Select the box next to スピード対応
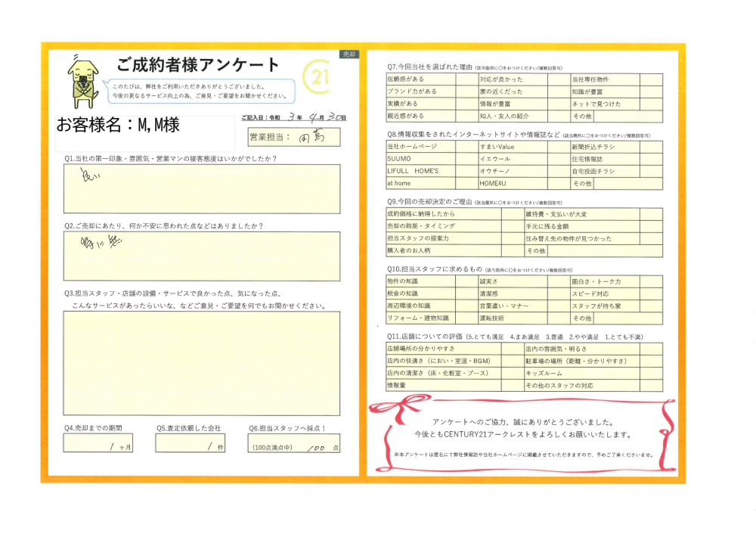 652,293
